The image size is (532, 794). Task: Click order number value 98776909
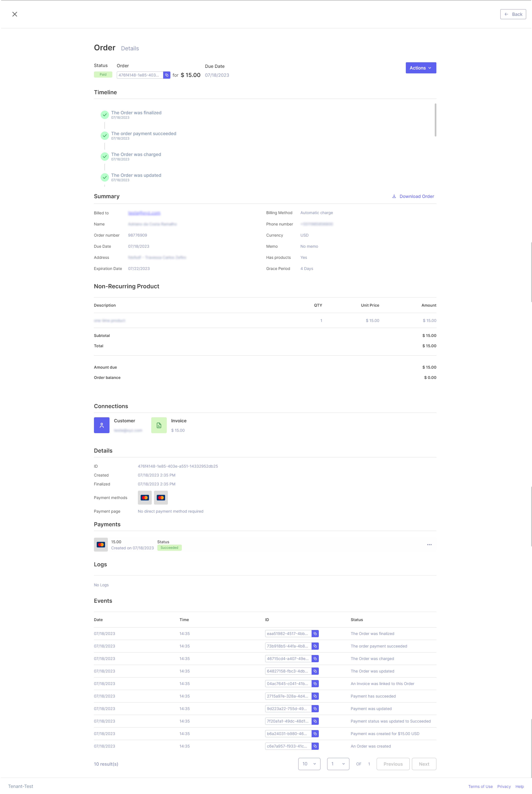click(x=137, y=235)
